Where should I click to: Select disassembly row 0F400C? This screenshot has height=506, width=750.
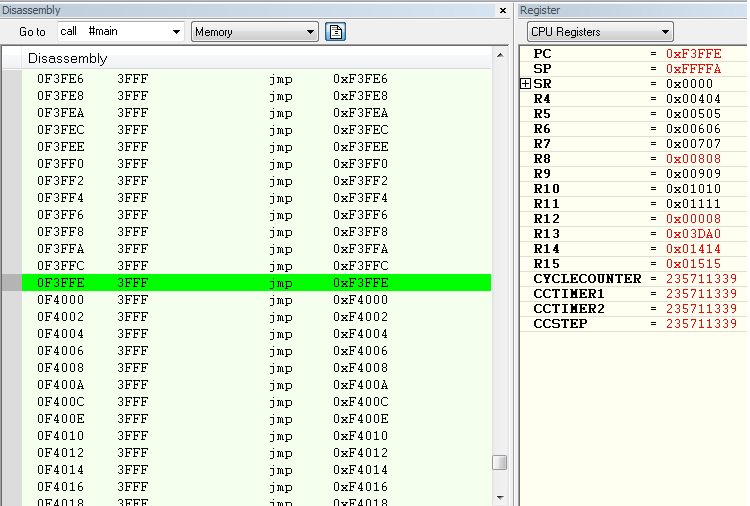[256, 402]
